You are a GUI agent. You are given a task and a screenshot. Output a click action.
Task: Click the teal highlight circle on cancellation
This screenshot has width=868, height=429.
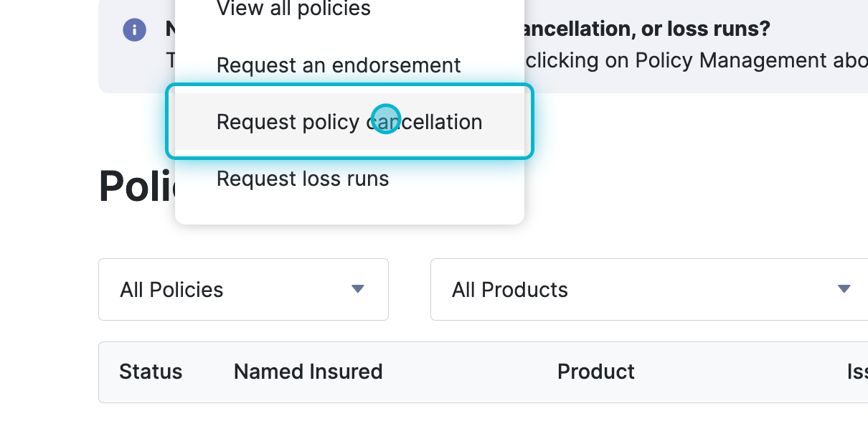click(x=386, y=119)
